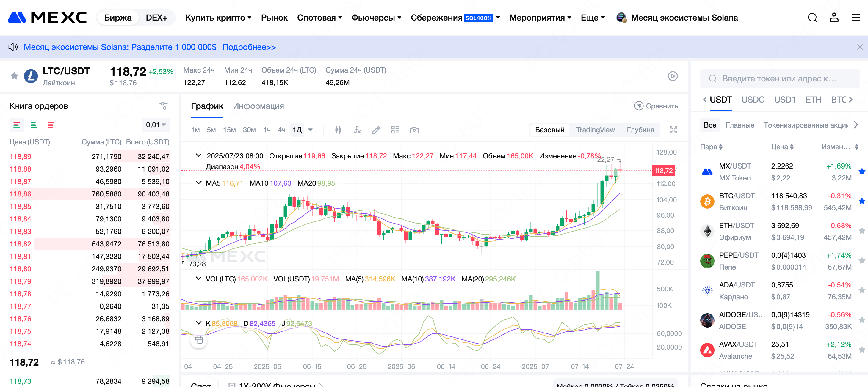
Task: Filter pairs by Главные
Action: tap(739, 125)
